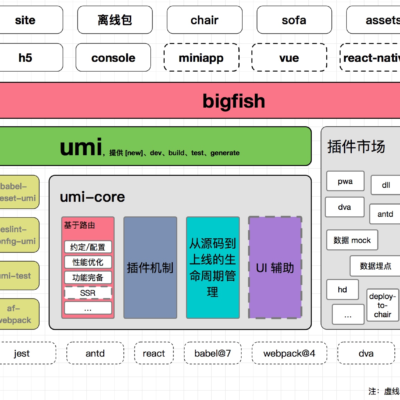Click the webpack@4 box

289,353
